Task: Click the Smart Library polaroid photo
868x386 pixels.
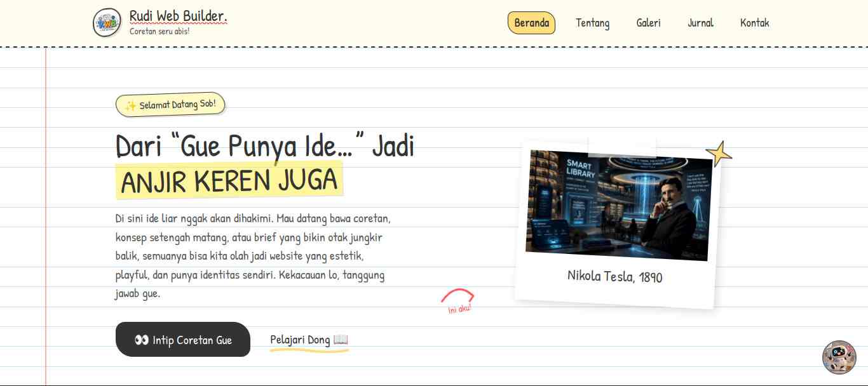Action: pos(619,205)
